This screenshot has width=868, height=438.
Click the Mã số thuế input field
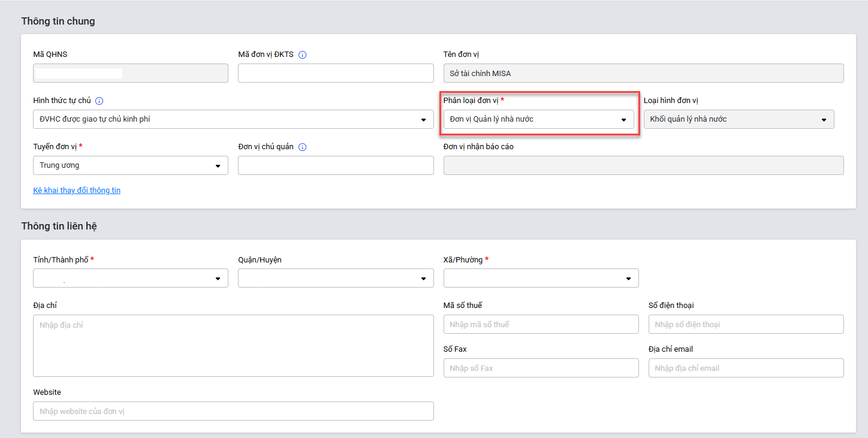point(541,324)
